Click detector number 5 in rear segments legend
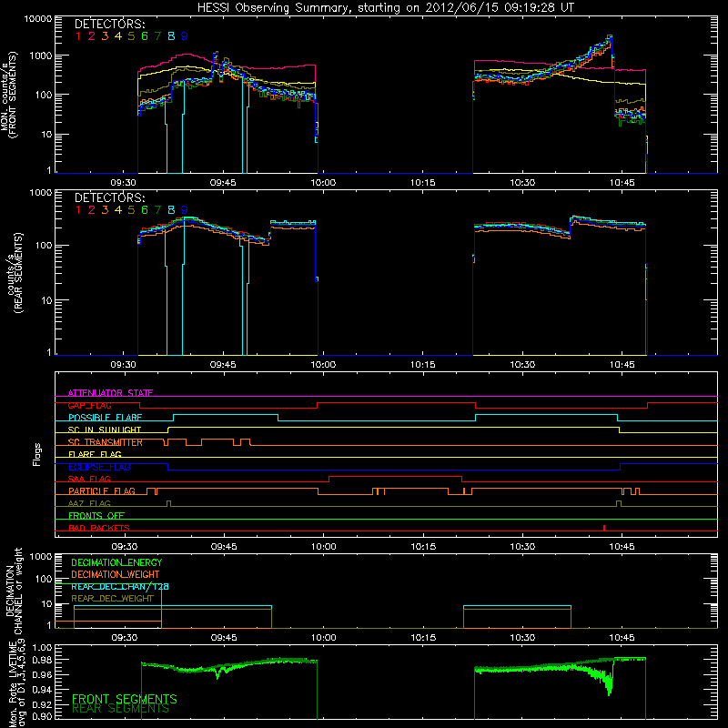The image size is (728, 728). (x=131, y=210)
